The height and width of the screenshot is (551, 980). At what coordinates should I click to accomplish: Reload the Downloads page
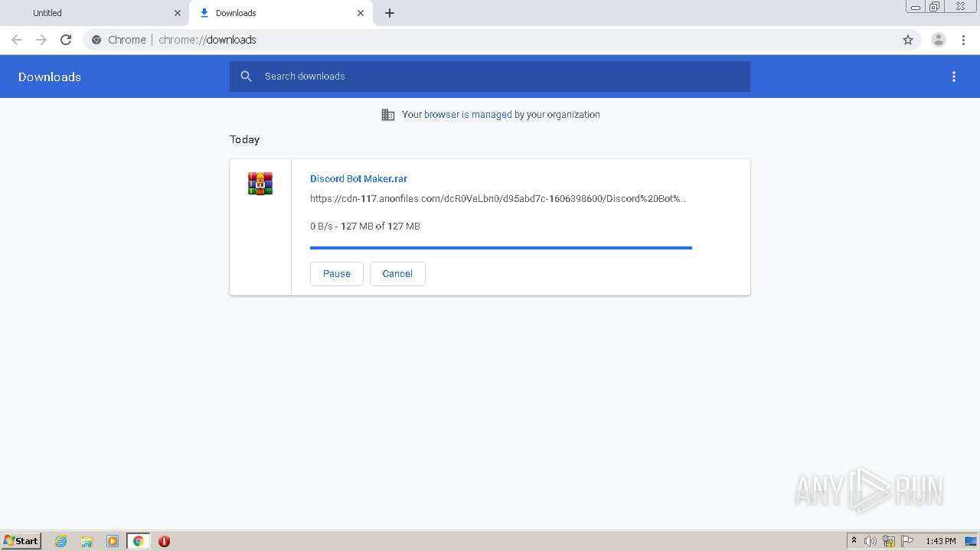(66, 40)
